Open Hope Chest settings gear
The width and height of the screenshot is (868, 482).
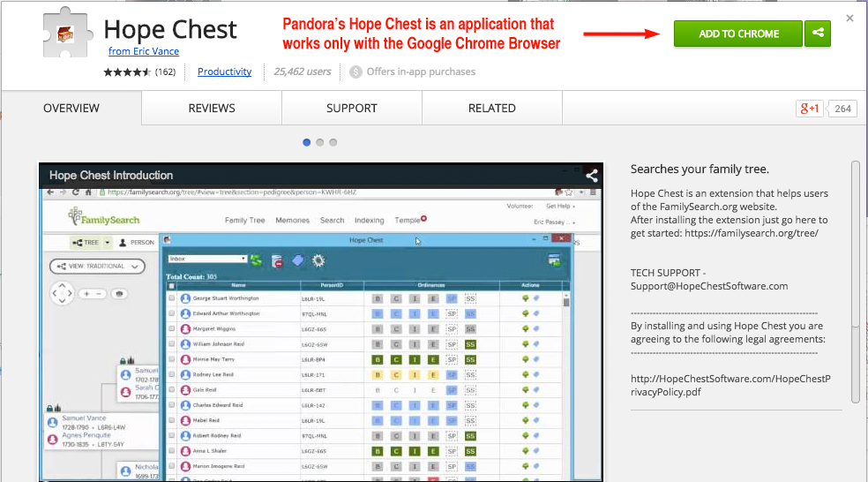318,260
